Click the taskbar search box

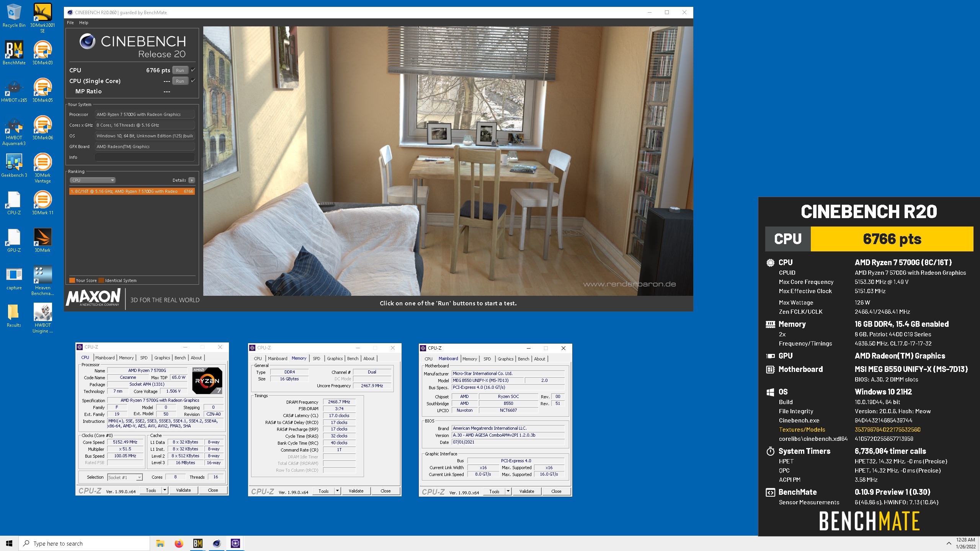coord(84,543)
